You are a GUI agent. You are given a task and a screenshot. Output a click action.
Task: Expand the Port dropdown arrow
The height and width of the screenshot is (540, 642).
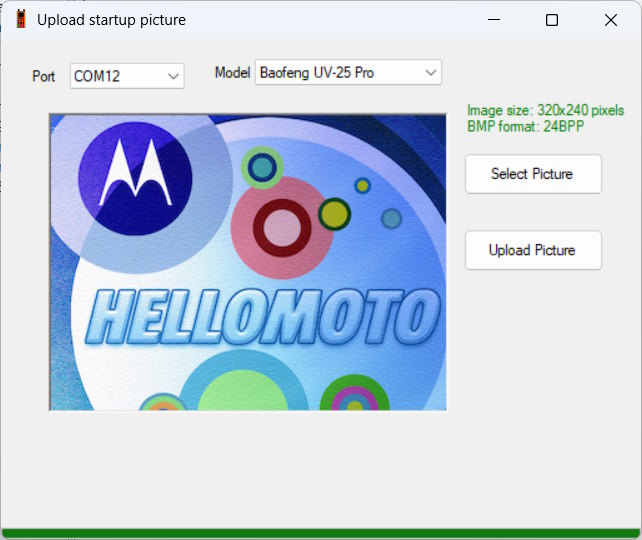coord(172,76)
